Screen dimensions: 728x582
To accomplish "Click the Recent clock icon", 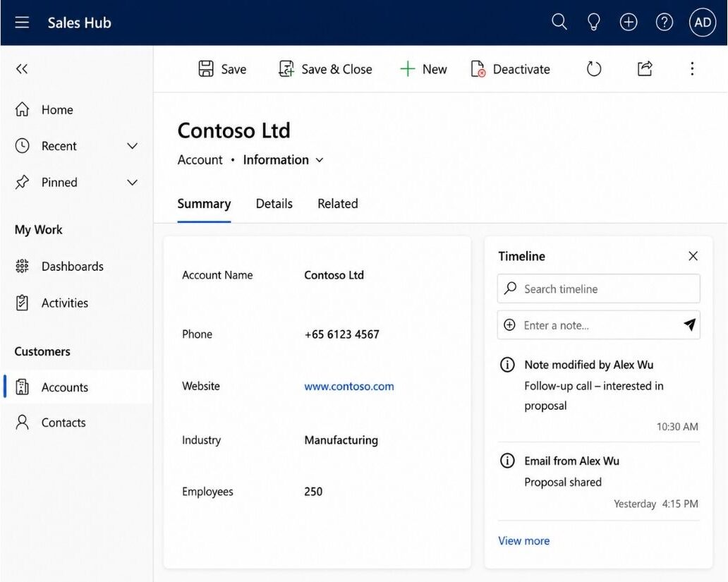I will tap(22, 146).
